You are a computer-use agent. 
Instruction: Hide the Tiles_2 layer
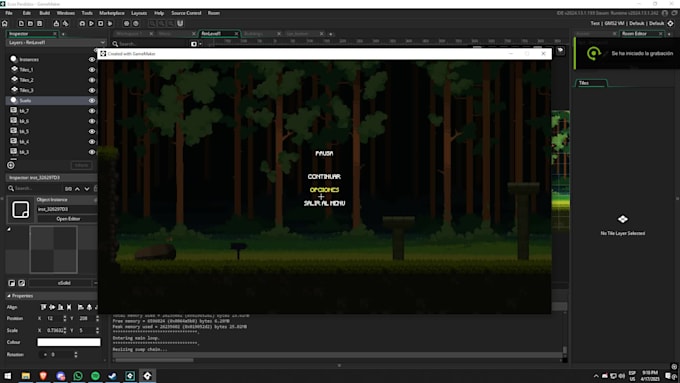(92, 80)
